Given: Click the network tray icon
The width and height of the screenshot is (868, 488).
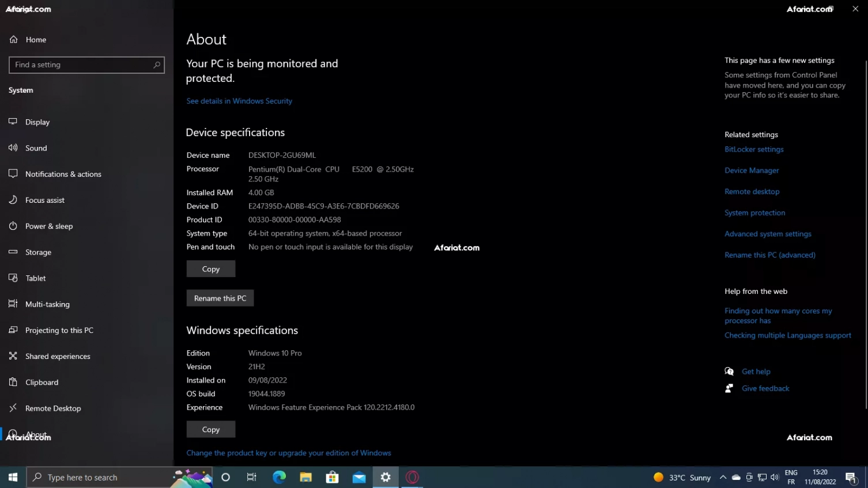Looking at the screenshot, I should click(762, 477).
